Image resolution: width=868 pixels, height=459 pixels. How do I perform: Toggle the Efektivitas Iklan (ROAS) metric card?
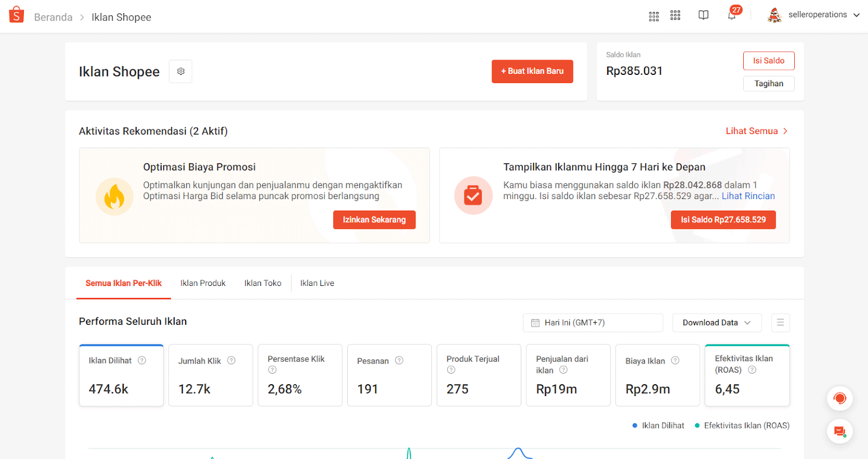point(747,375)
